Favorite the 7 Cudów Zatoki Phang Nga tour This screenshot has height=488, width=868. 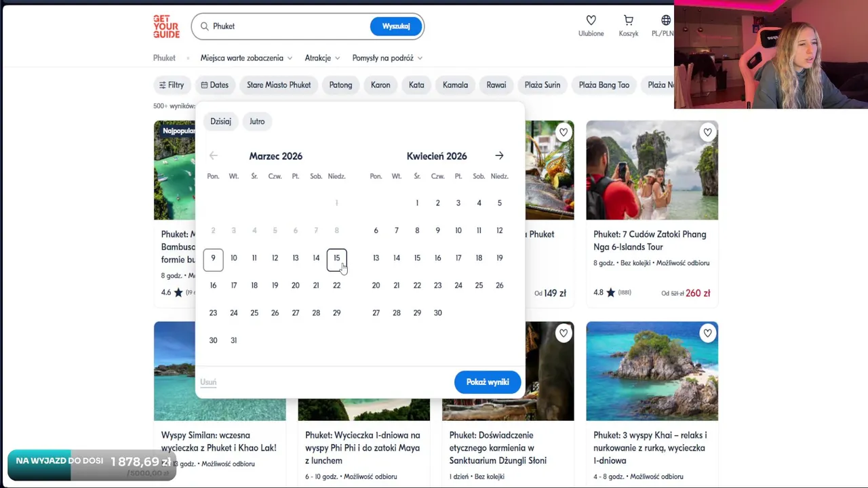coord(707,132)
